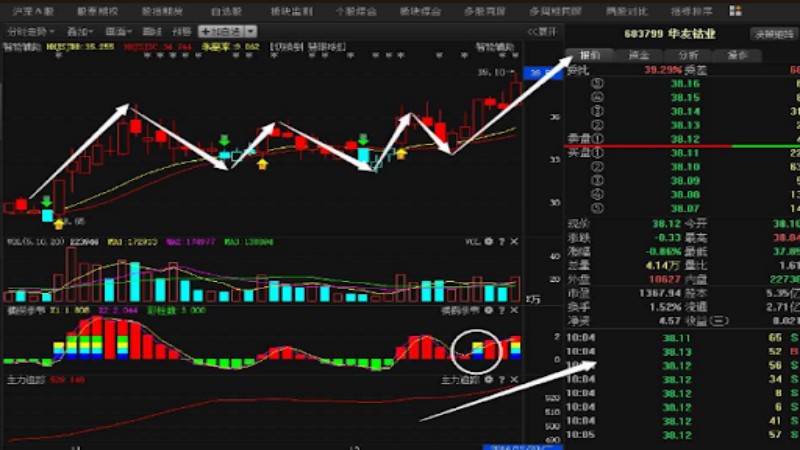Select the sell level ② price 38.13
The width and height of the screenshot is (800, 450).
point(685,125)
